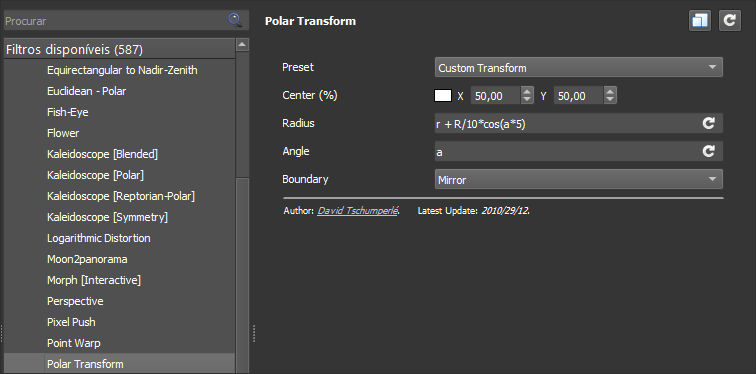The image size is (756, 374).
Task: Reset the Angle formula field
Action: tap(708, 151)
